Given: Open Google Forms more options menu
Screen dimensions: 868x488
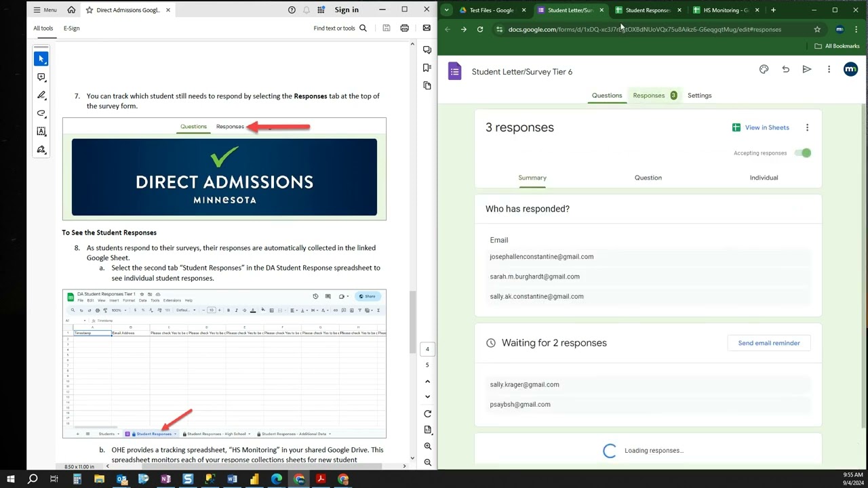Looking at the screenshot, I should point(829,69).
